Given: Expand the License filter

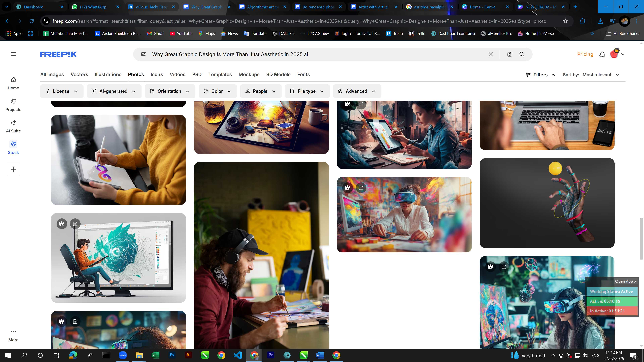Looking at the screenshot, I should click(62, 91).
